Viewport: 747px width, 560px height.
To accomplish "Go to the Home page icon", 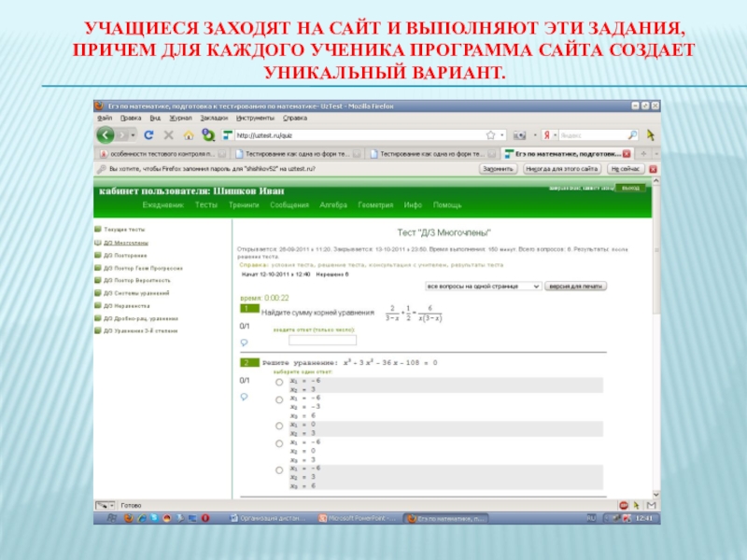I will 189,135.
